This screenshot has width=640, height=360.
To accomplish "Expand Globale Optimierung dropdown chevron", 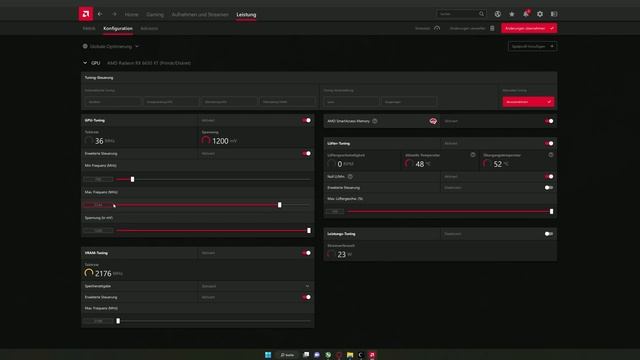I will [137, 46].
